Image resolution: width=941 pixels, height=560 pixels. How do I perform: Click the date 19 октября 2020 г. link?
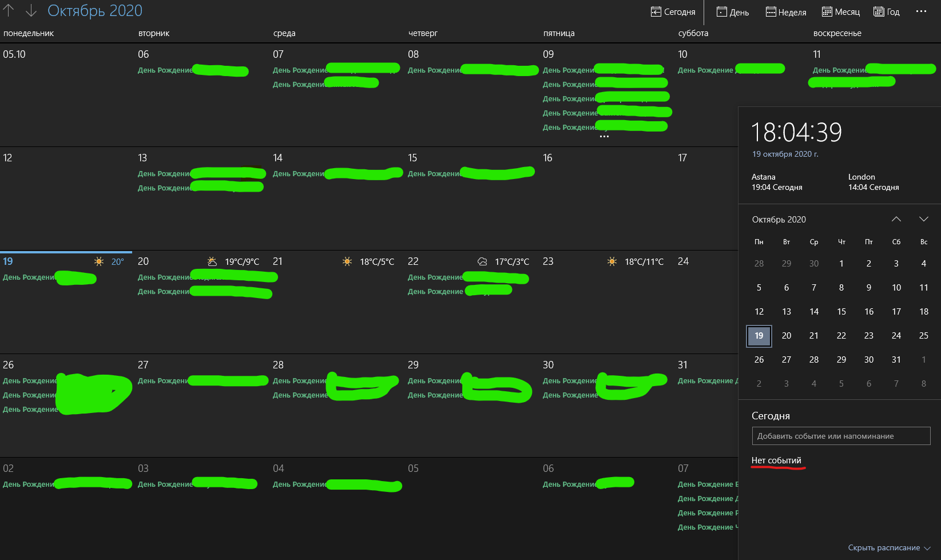tap(785, 154)
